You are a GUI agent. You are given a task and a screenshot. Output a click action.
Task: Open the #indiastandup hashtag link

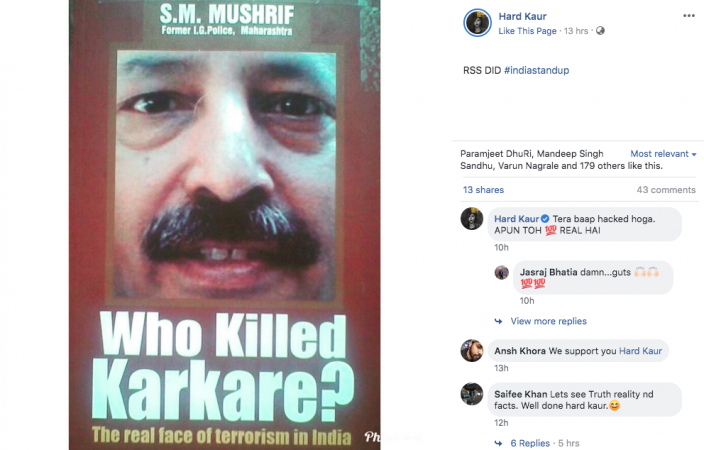tap(537, 70)
